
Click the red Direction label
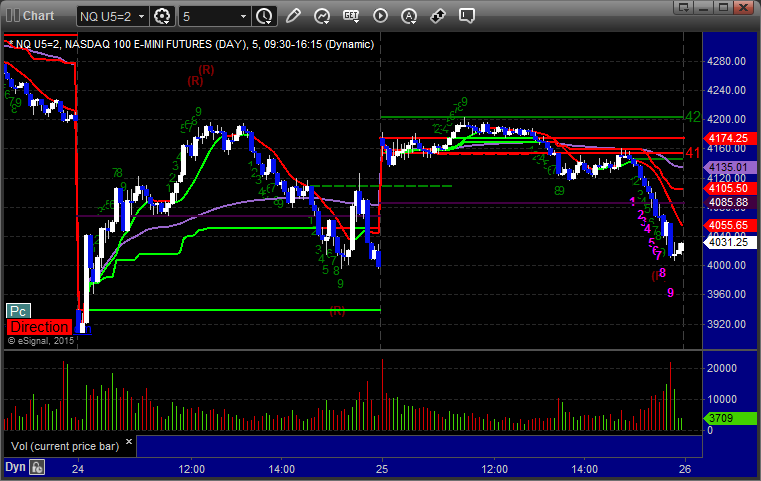point(39,327)
